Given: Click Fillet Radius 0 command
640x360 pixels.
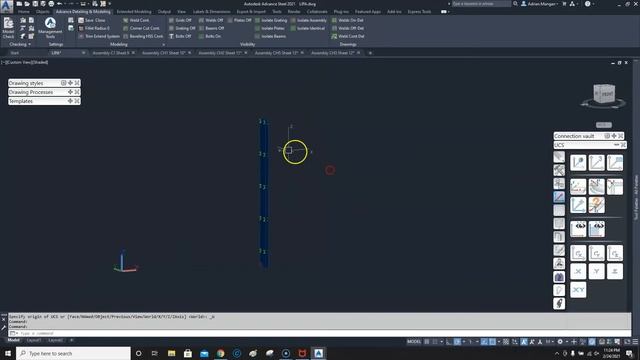Looking at the screenshot, I should click(x=94, y=28).
